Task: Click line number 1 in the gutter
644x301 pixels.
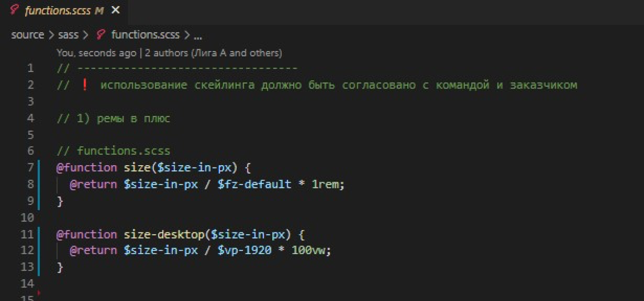Action: 31,68
